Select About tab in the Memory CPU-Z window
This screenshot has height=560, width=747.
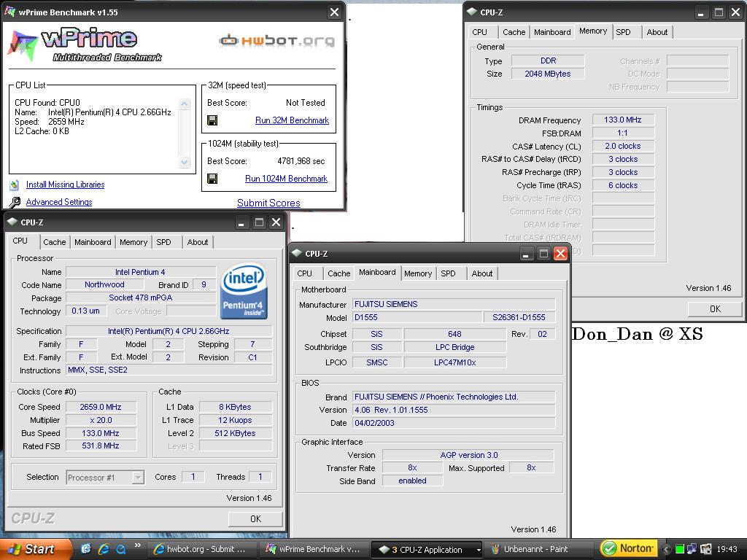(x=657, y=32)
